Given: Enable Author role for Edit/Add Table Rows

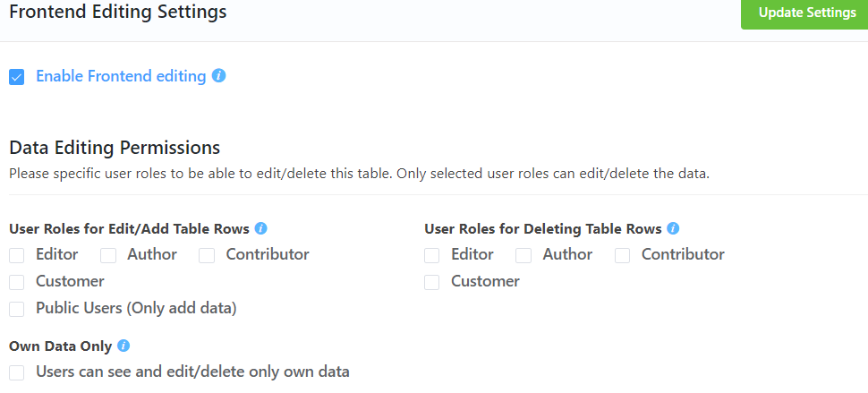Looking at the screenshot, I should [x=108, y=255].
